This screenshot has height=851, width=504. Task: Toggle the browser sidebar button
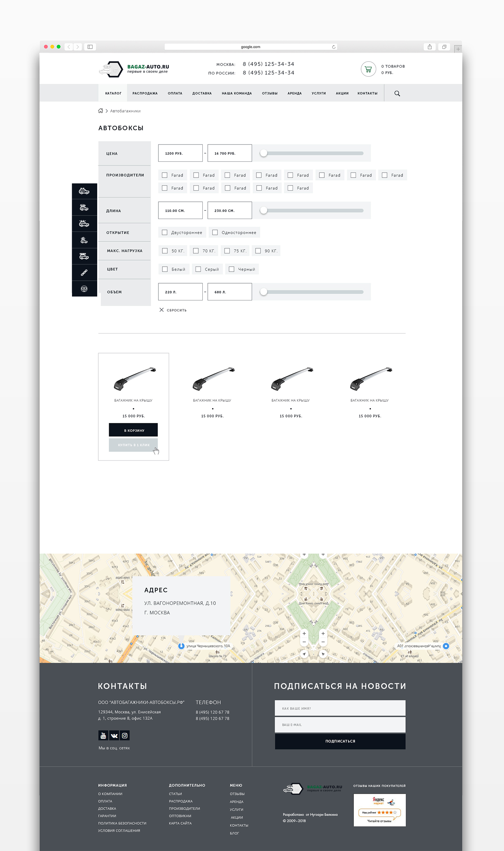90,47
